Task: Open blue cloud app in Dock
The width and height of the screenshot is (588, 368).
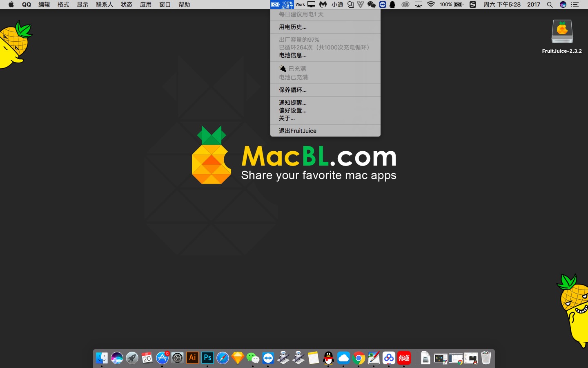Action: pyautogui.click(x=343, y=358)
